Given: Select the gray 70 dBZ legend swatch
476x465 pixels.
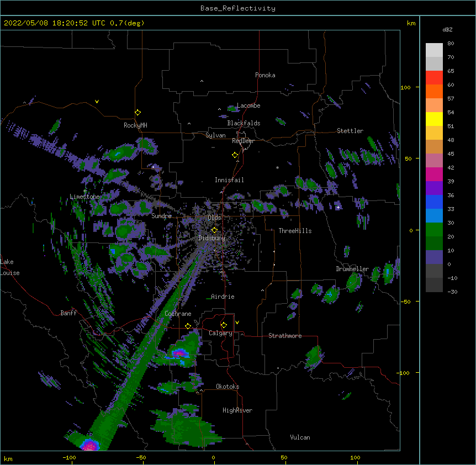Looking at the screenshot, I should [x=434, y=64].
